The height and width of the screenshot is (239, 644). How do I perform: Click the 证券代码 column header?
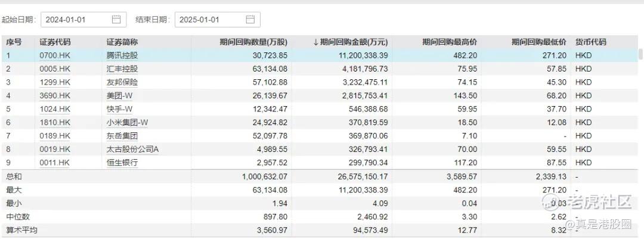(55, 42)
